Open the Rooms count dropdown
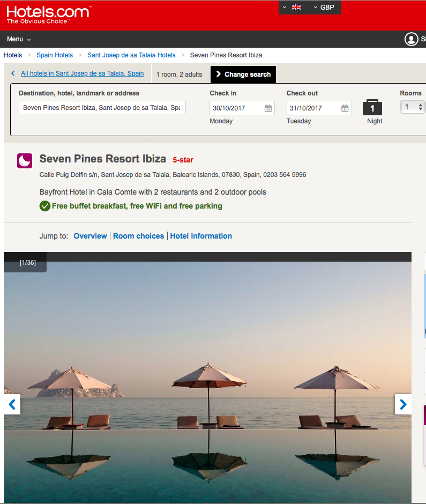Screen dimensions: 426x504 tap(412, 107)
